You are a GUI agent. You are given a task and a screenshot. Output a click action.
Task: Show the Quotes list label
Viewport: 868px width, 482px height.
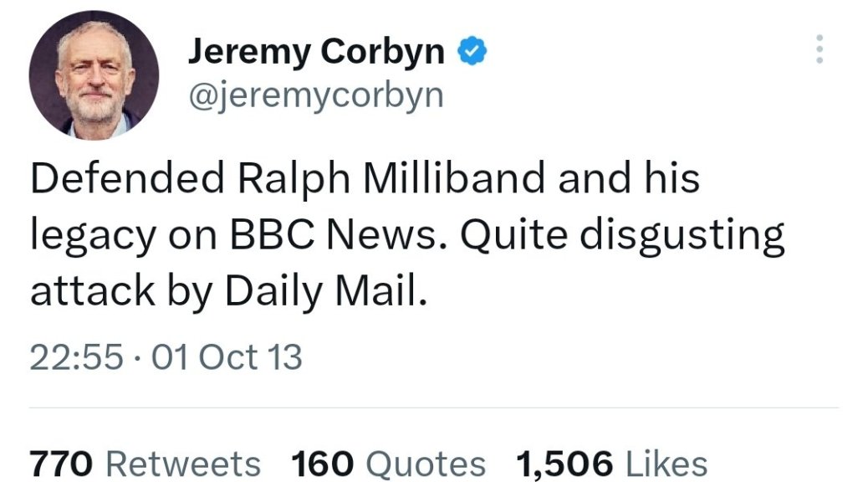point(426,464)
